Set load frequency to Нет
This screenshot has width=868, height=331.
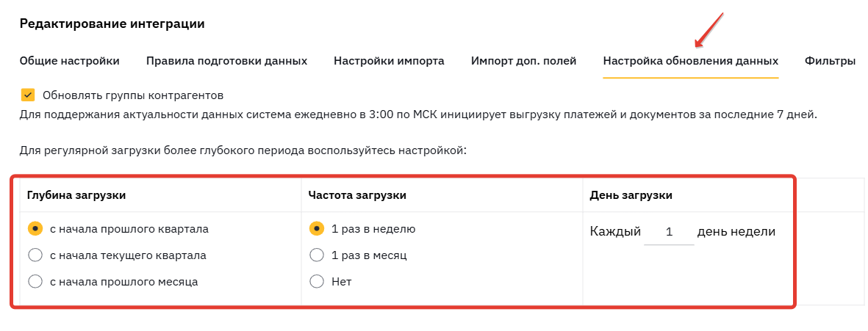[317, 281]
